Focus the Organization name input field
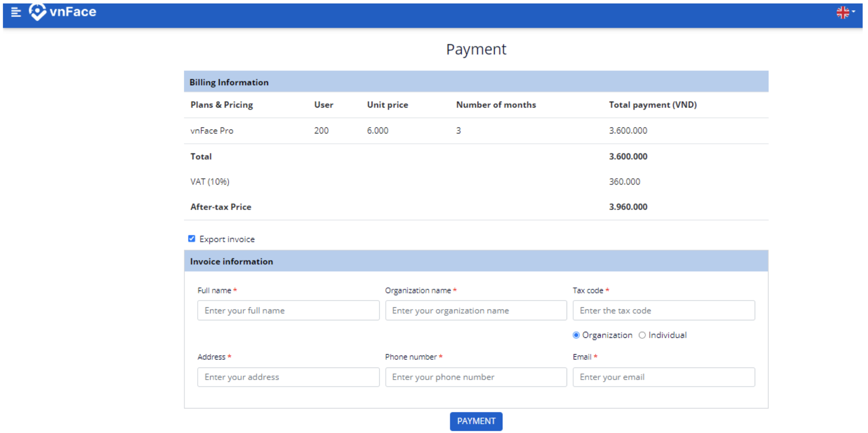868x433 pixels. (476, 310)
